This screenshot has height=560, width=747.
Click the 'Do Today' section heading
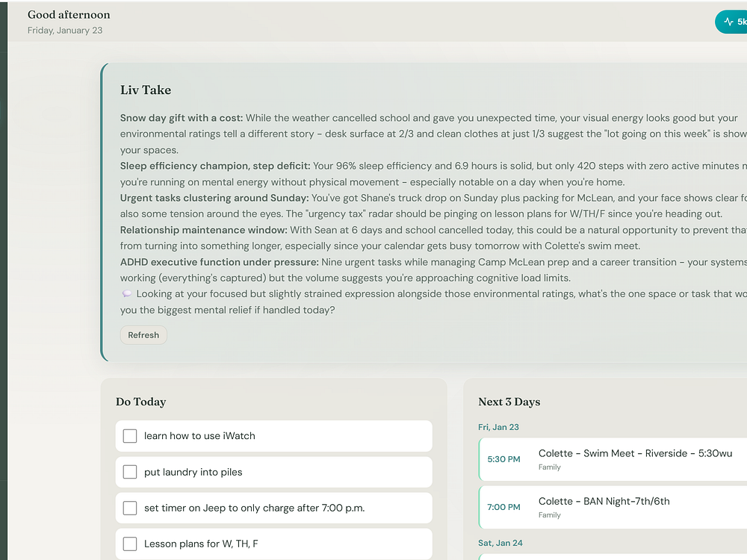click(140, 402)
